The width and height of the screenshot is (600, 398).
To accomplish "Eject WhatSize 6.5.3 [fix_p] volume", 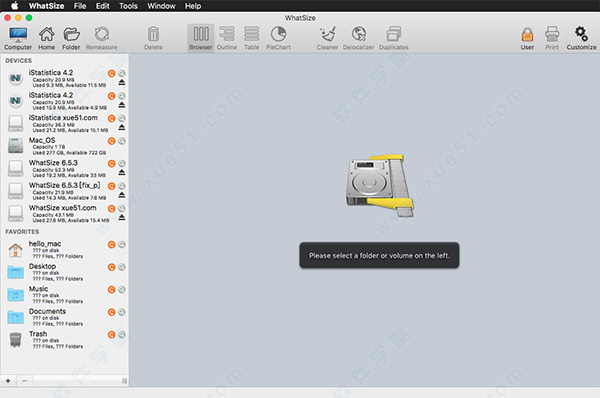I will pyautogui.click(x=122, y=195).
